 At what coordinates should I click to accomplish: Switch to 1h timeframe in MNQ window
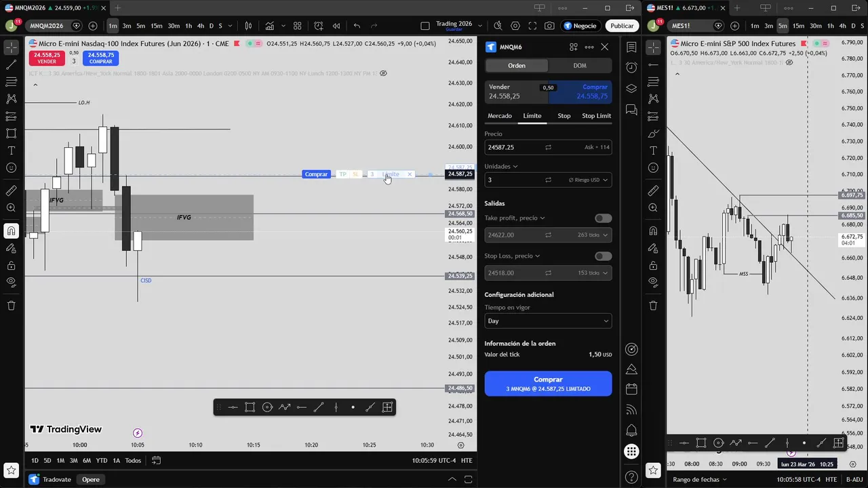tap(189, 26)
